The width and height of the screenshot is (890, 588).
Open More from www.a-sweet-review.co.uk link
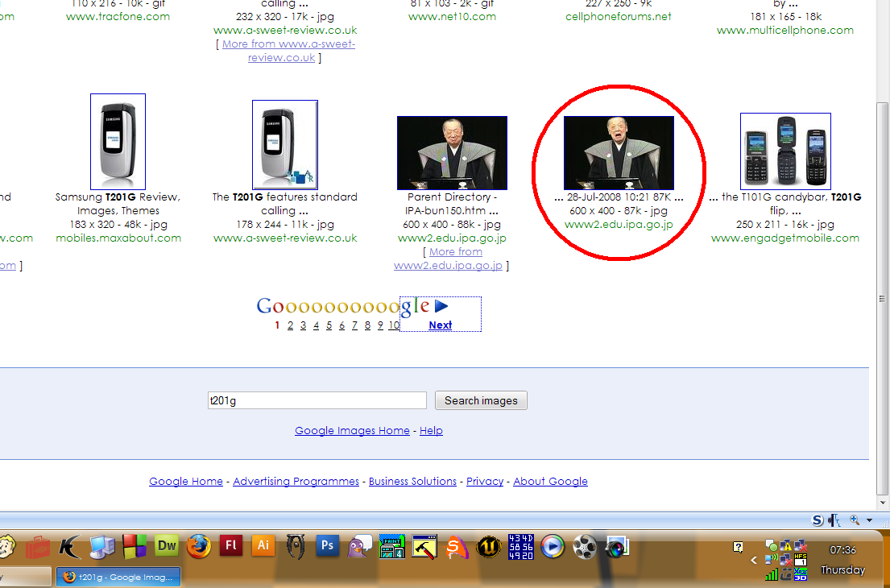(x=288, y=51)
